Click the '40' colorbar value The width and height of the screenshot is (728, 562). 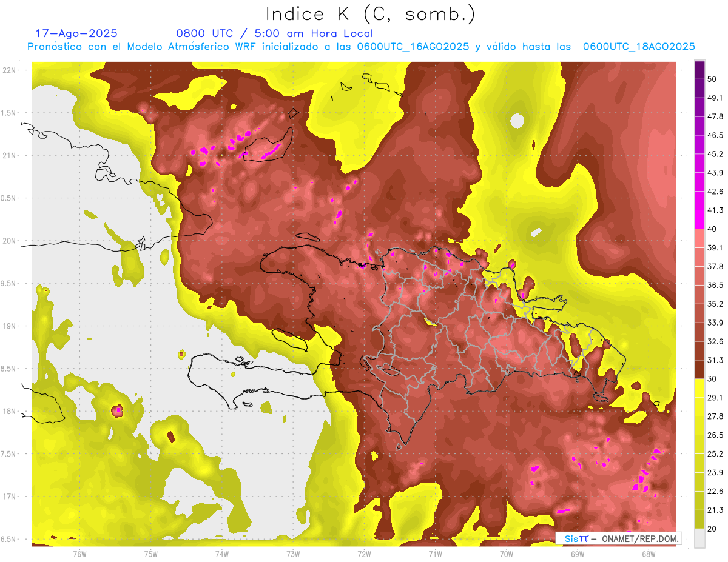click(x=712, y=229)
